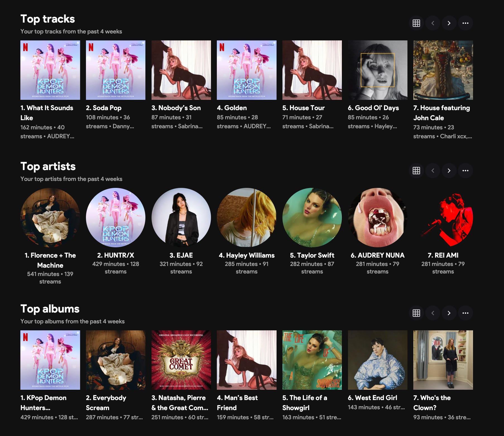Open Florence + The Machine artist photo
The width and height of the screenshot is (504, 436).
point(50,217)
